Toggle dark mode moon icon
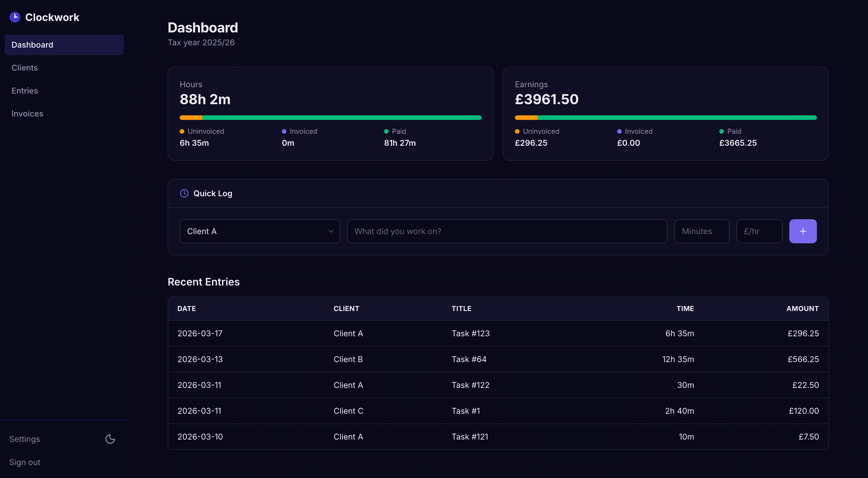Viewport: 868px width, 478px height. pos(110,439)
